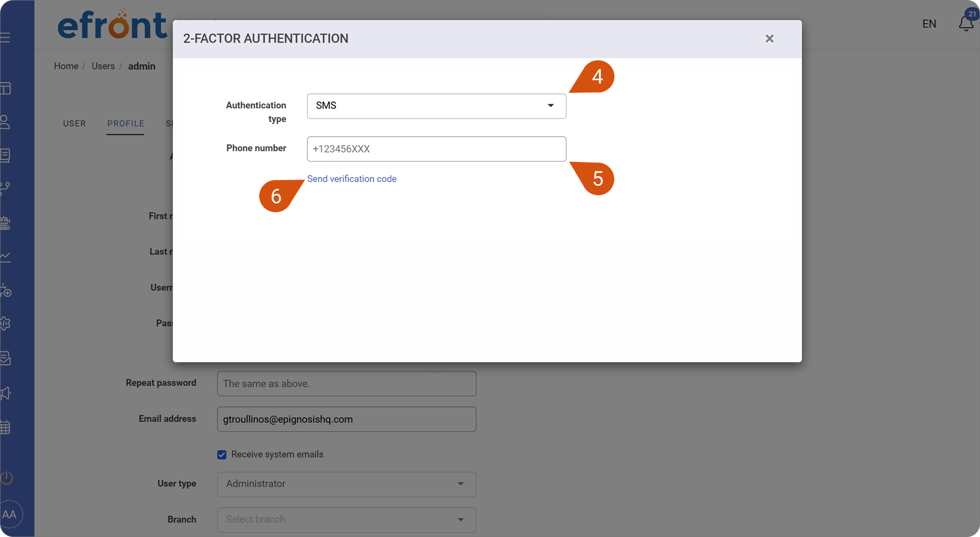Image resolution: width=980 pixels, height=537 pixels.
Task: Click the Repeat password field
Action: (347, 384)
